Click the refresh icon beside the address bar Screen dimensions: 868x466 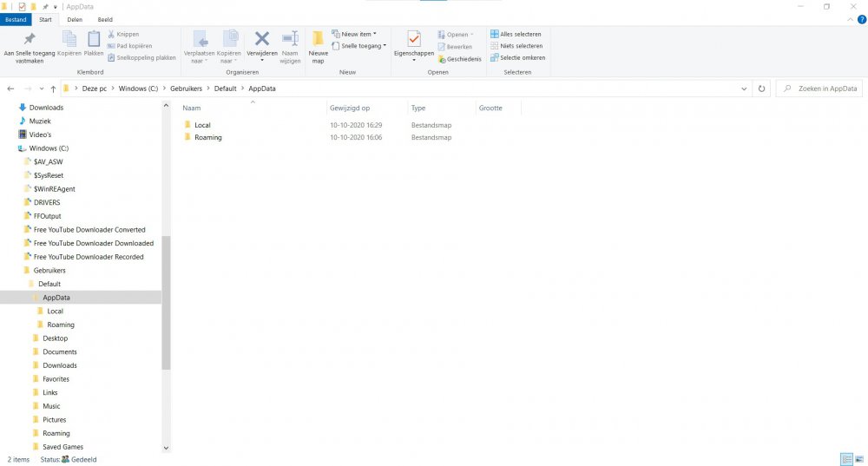coord(761,89)
